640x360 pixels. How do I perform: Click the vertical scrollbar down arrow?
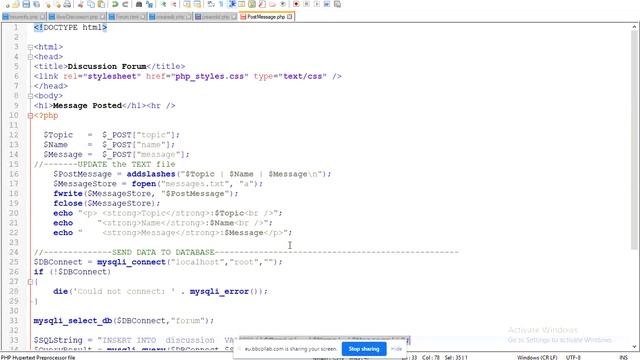click(634, 347)
